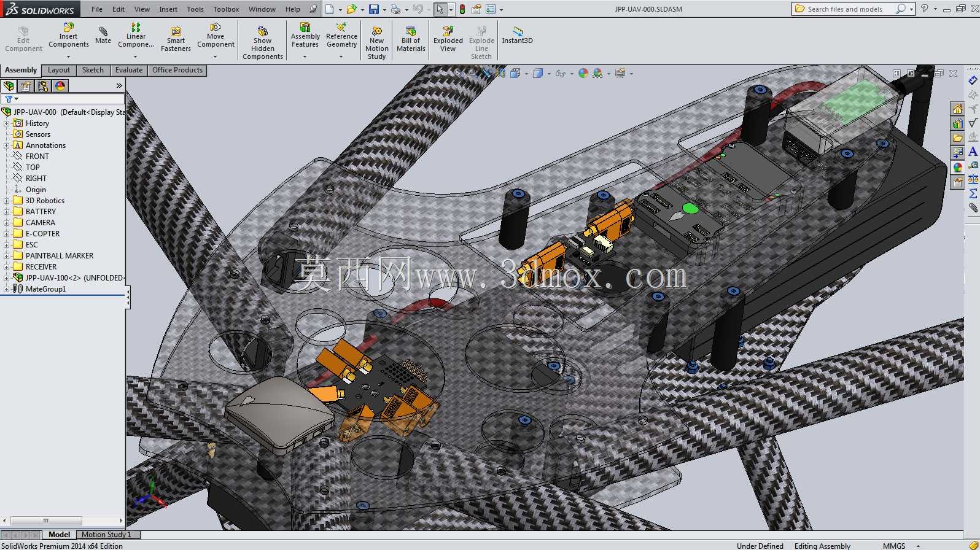Open the File menu
The width and height of the screenshot is (980, 550).
pos(97,9)
